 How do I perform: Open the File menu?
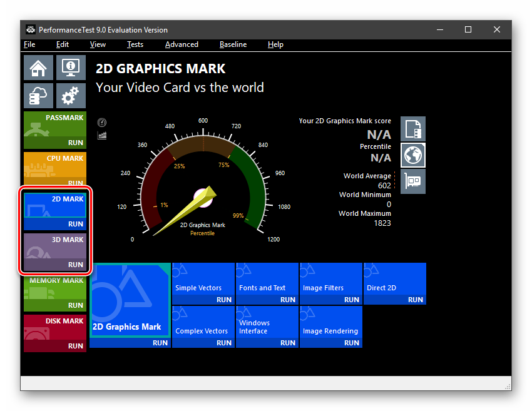(x=29, y=44)
